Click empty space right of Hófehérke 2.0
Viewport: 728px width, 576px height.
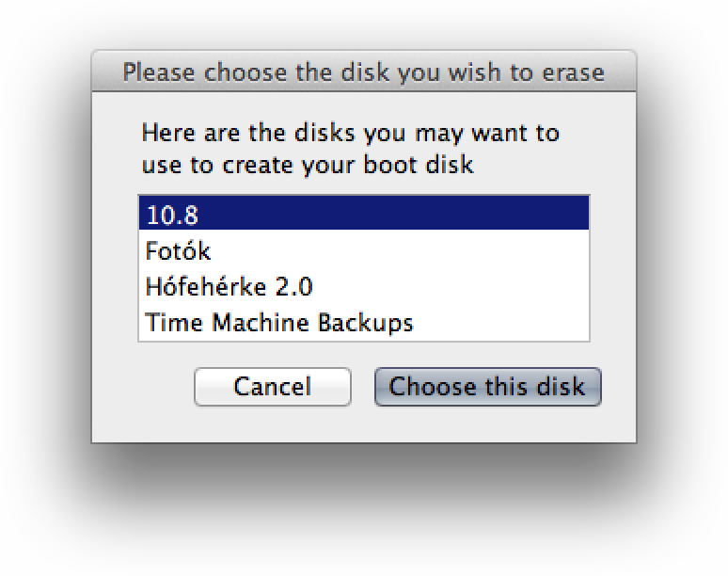[451, 287]
